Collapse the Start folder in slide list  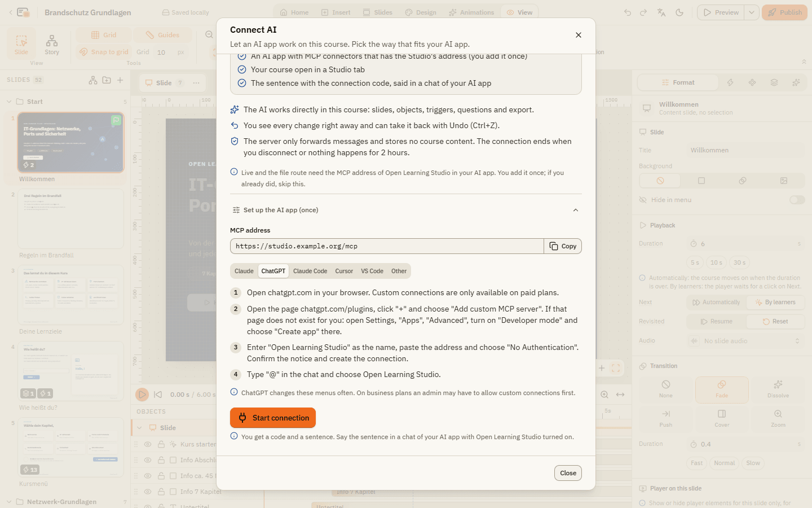tap(9, 102)
